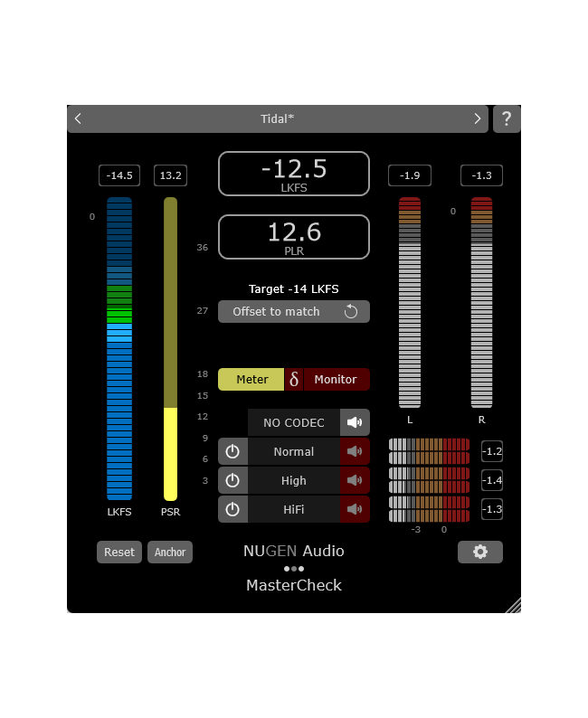Click the left channel L peak meter
The height and width of the screenshot is (718, 588).
pos(410,302)
